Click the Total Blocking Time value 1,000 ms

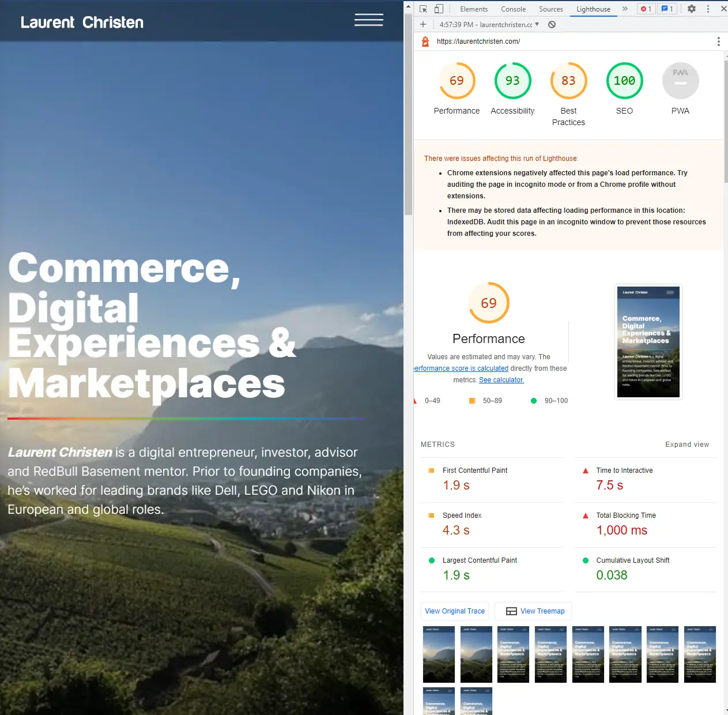(x=622, y=530)
